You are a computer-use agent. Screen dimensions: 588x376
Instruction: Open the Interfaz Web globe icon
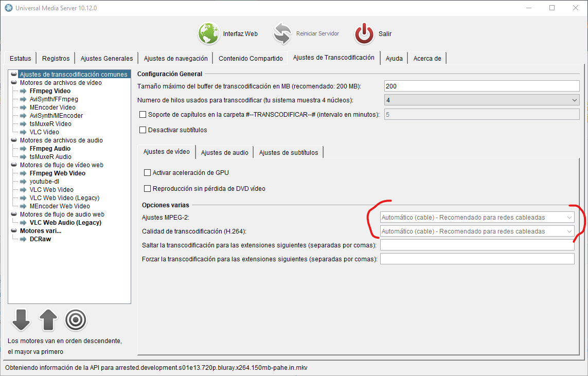pos(208,33)
